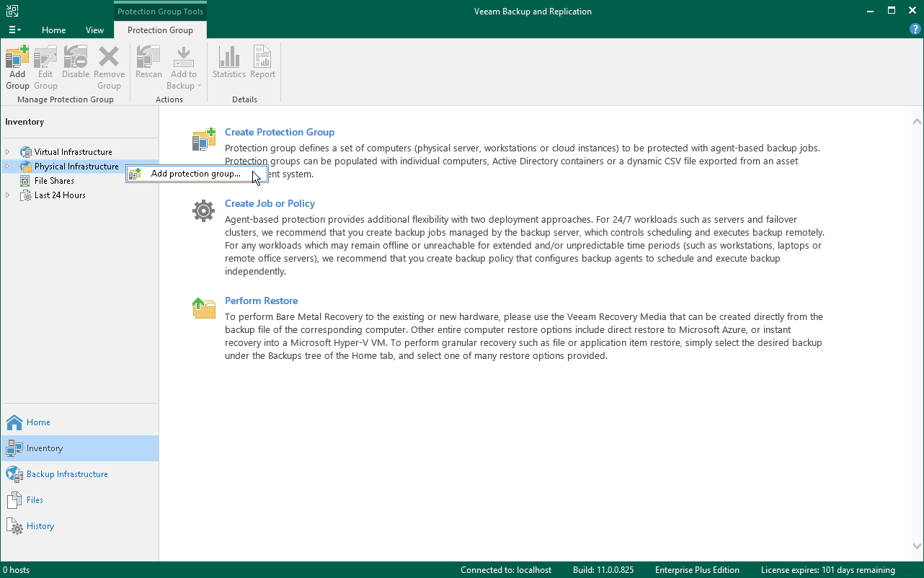The image size is (924, 578).
Task: Open the Create Job or Policy link
Action: (270, 203)
